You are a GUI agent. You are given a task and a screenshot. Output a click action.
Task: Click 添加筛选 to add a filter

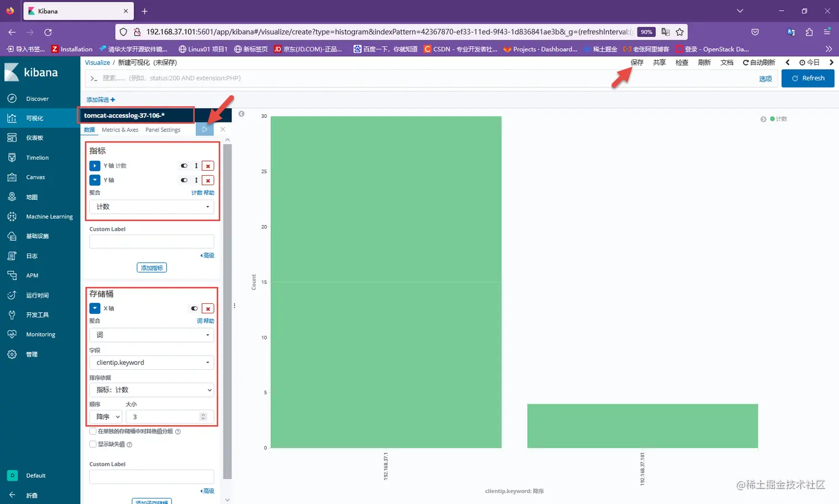click(100, 100)
